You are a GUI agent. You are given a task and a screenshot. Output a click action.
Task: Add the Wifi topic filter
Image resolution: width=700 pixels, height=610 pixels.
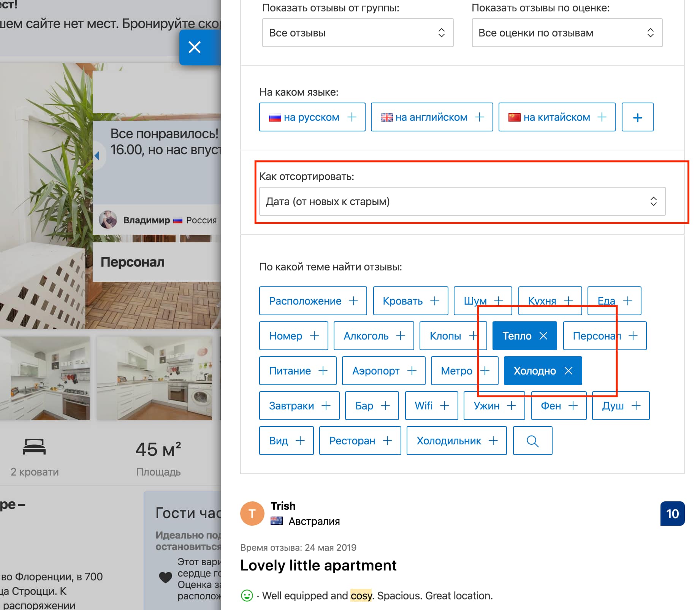point(431,406)
